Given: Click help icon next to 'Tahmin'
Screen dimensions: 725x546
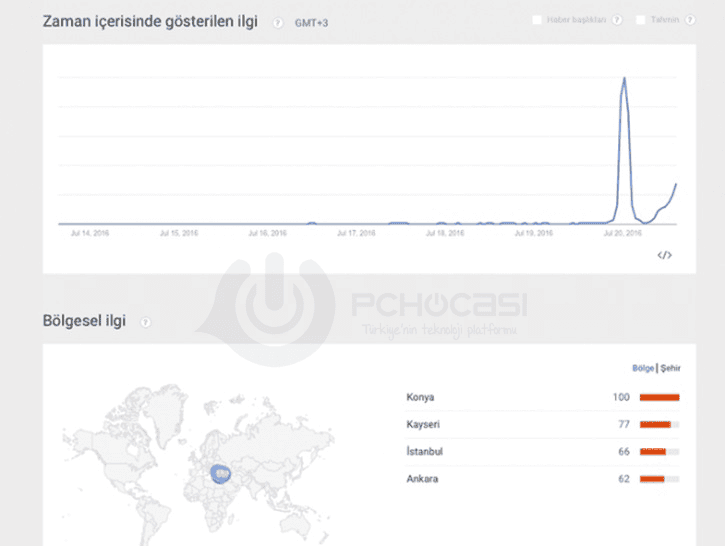Looking at the screenshot, I should click(x=689, y=20).
